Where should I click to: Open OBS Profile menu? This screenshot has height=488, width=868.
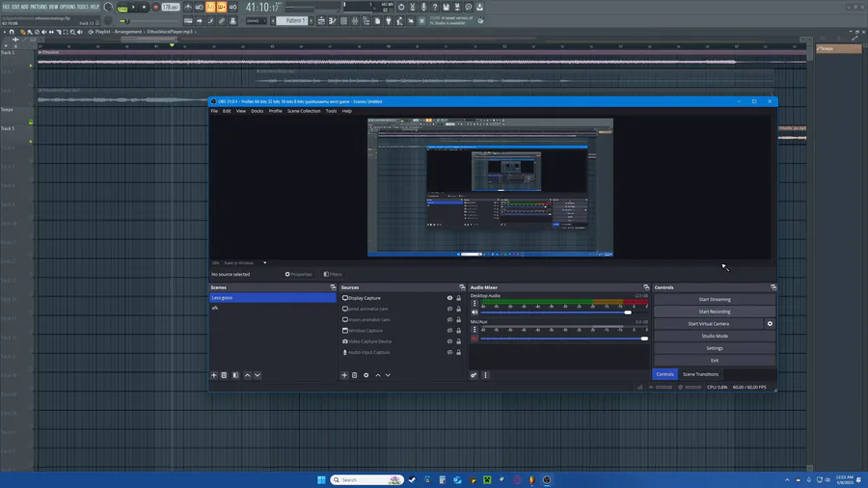275,111
